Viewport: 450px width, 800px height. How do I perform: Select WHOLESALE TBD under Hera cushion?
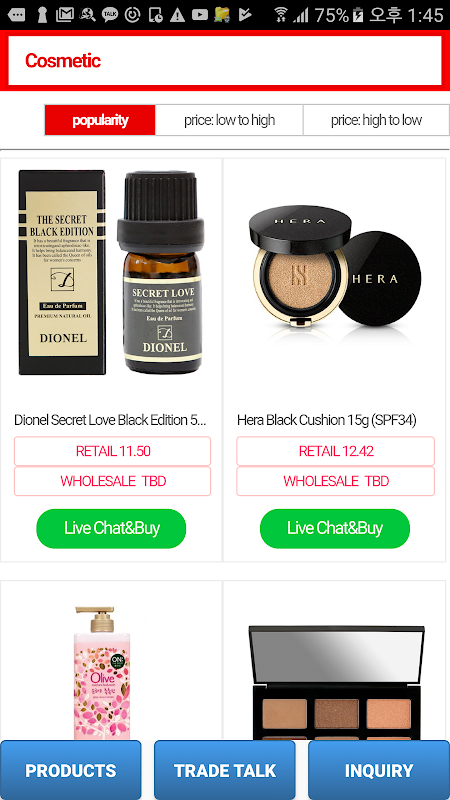point(335,481)
